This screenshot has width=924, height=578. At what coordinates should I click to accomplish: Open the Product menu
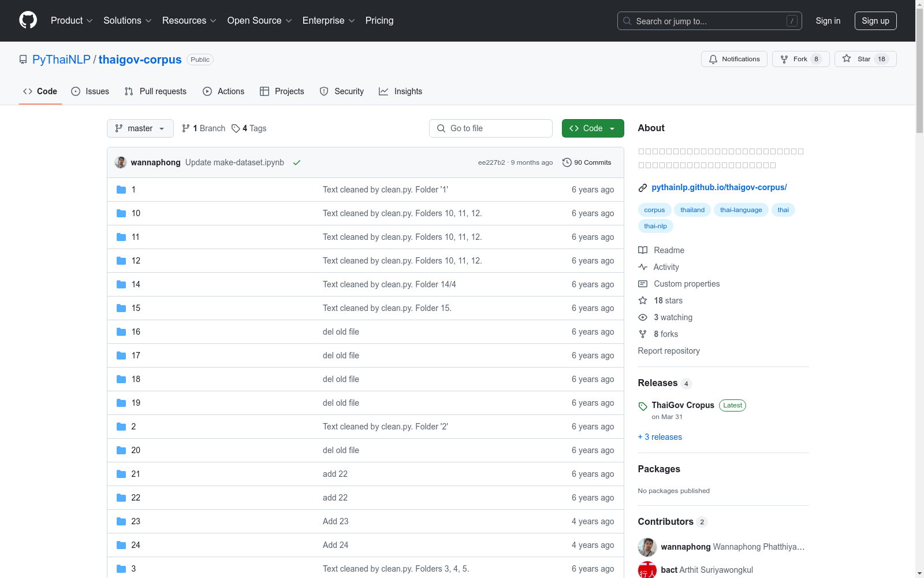(x=72, y=21)
